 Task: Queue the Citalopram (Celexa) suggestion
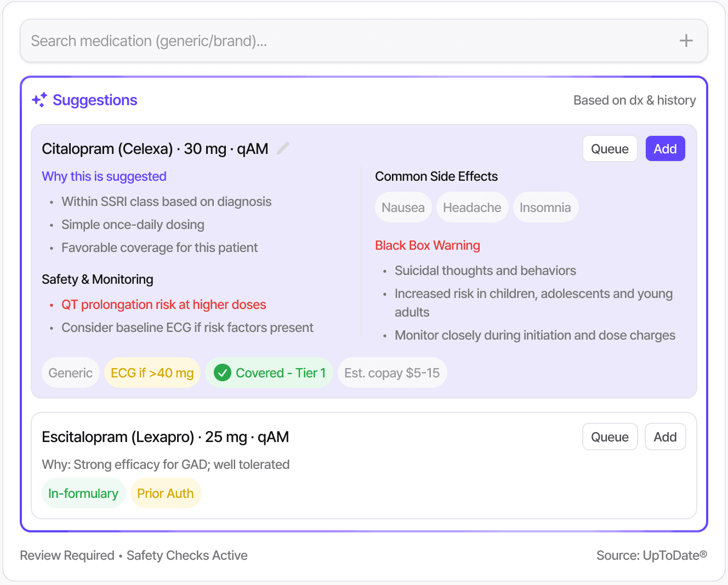pos(610,148)
